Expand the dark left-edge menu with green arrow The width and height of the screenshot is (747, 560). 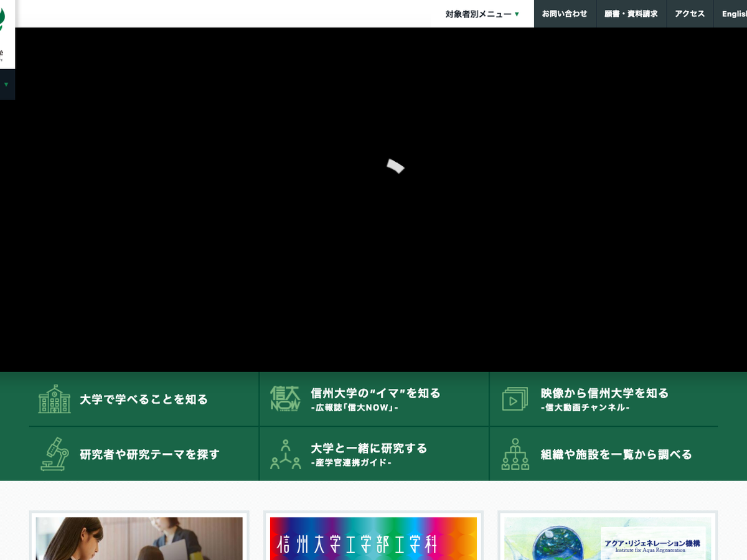(6, 84)
